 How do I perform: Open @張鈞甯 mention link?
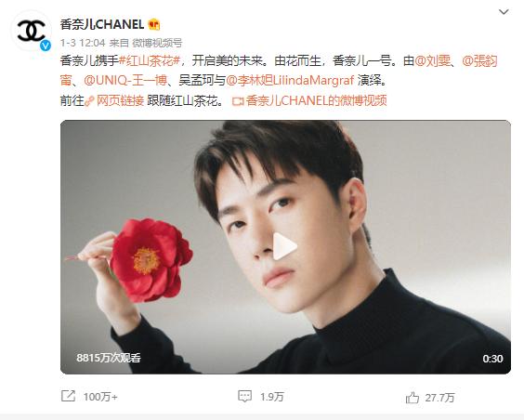click(x=279, y=71)
